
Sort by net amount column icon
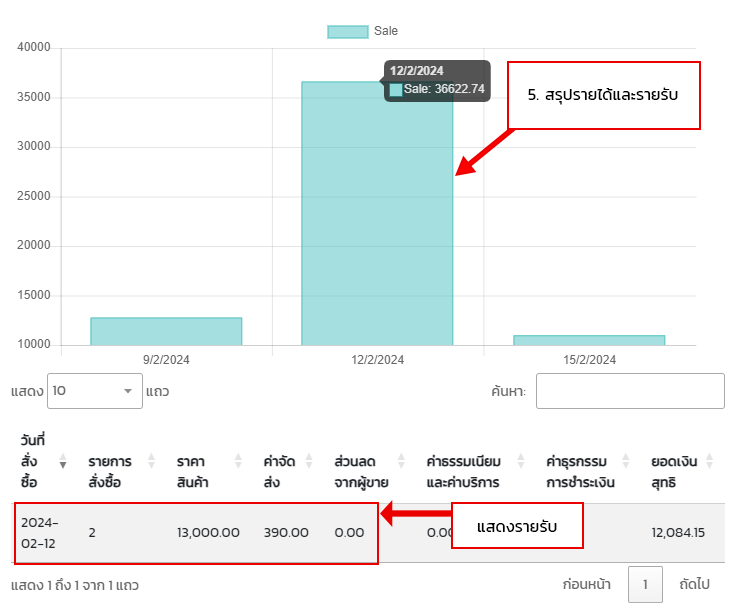tap(709, 461)
